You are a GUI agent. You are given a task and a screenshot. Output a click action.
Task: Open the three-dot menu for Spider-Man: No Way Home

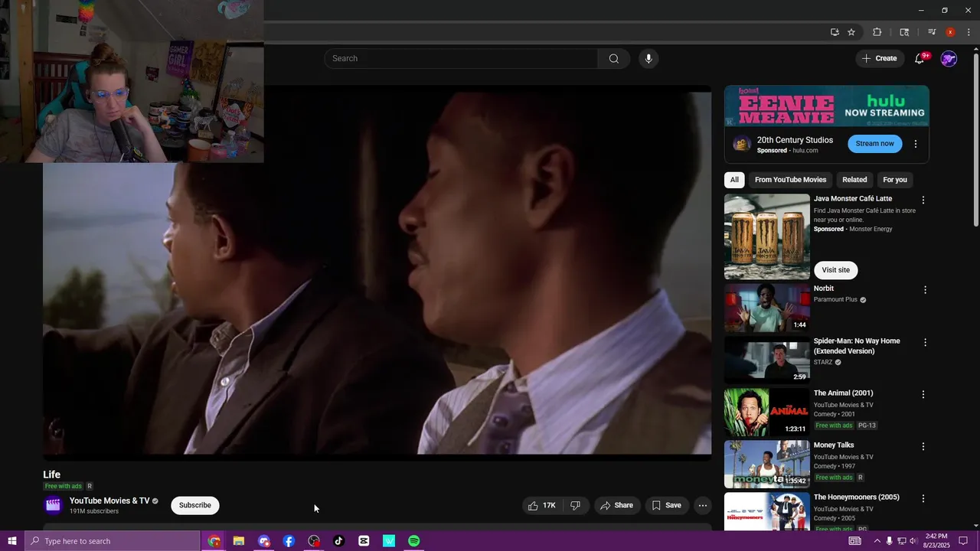[925, 342]
